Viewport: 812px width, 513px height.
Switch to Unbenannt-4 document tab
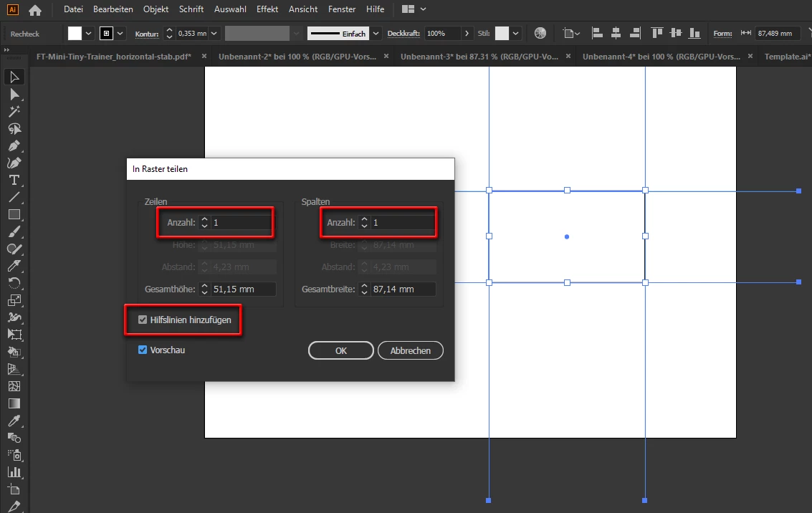click(x=661, y=57)
